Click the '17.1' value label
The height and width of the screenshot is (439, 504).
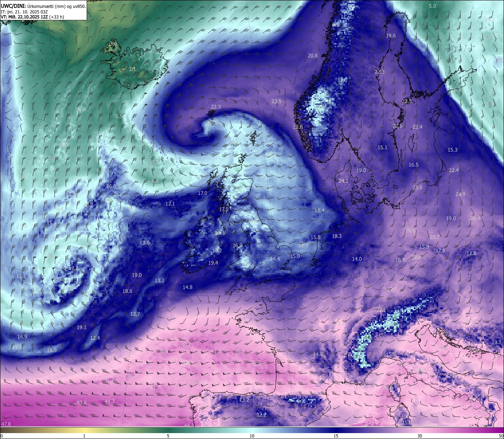click(170, 204)
